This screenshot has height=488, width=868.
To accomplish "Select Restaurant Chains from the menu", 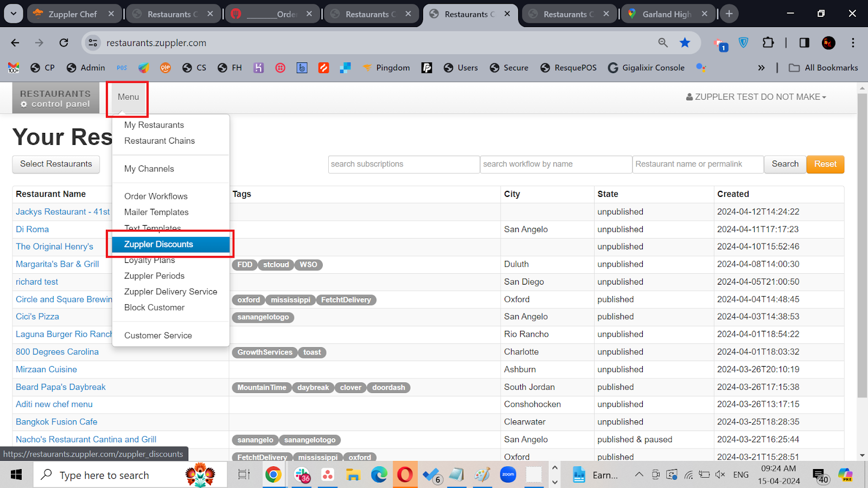I will (159, 141).
